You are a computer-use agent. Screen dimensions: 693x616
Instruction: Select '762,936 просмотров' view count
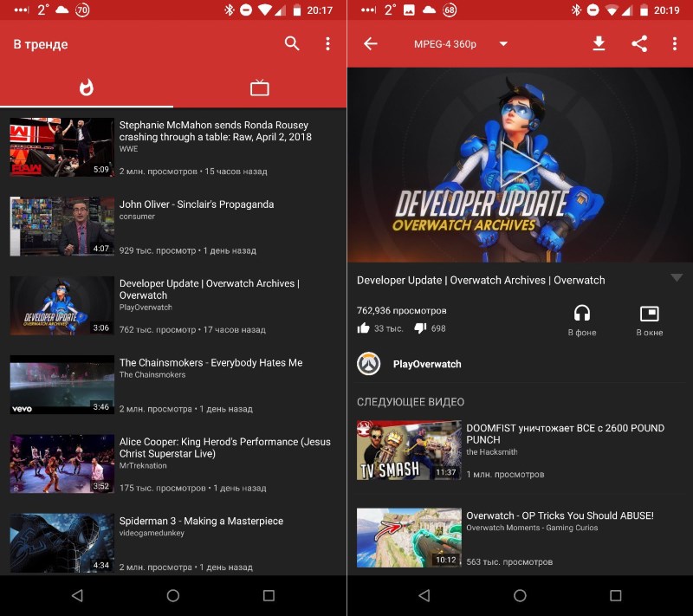click(x=401, y=311)
